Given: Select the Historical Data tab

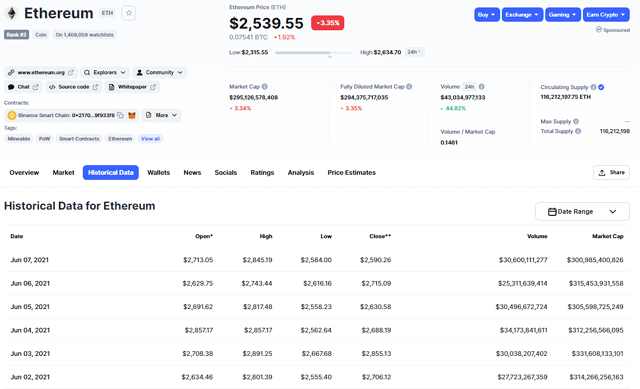Looking at the screenshot, I should [111, 173].
